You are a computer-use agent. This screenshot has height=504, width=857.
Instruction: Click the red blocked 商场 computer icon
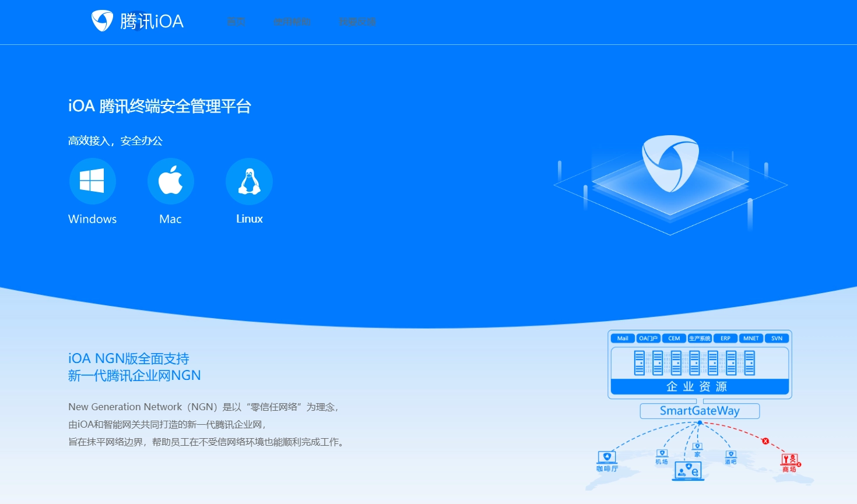[x=789, y=460]
